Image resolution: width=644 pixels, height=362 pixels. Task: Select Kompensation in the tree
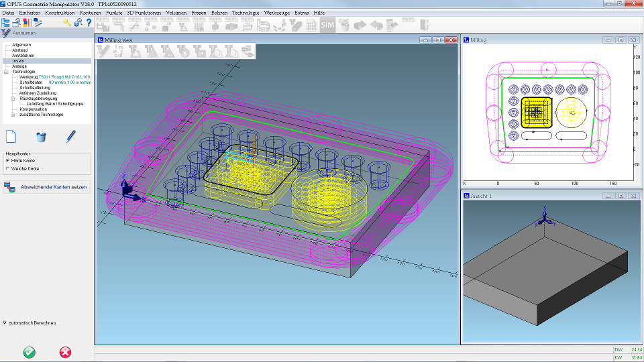(34, 109)
